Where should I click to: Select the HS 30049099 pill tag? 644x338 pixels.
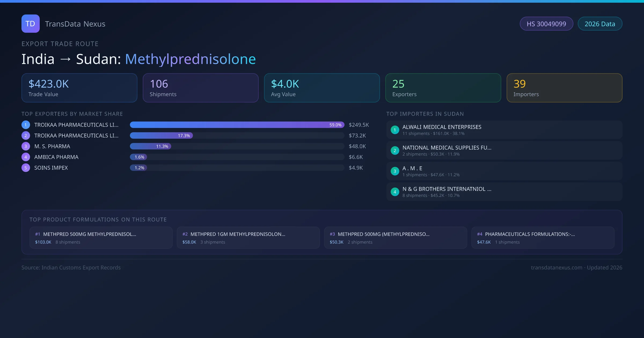[546, 24]
